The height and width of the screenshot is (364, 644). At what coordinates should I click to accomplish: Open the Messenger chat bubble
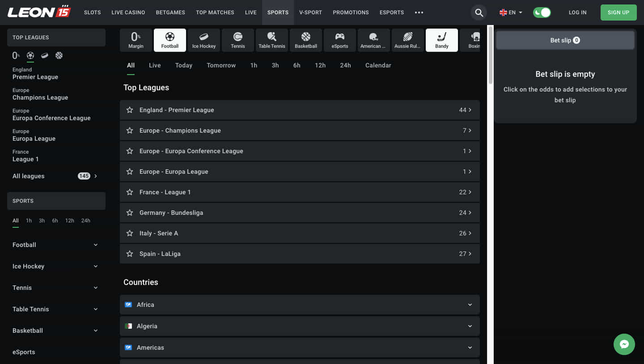click(x=624, y=344)
